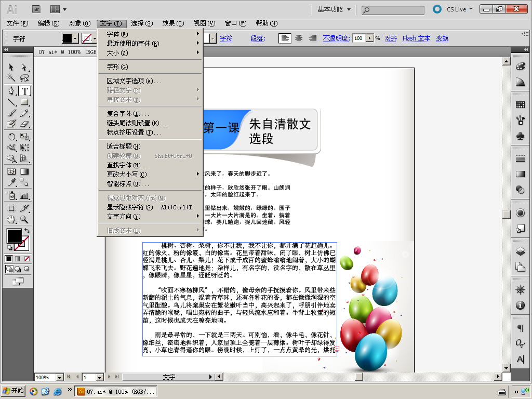This screenshot has width=532, height=399.
Task: Expand the CS Live dropdown
Action: [471, 9]
